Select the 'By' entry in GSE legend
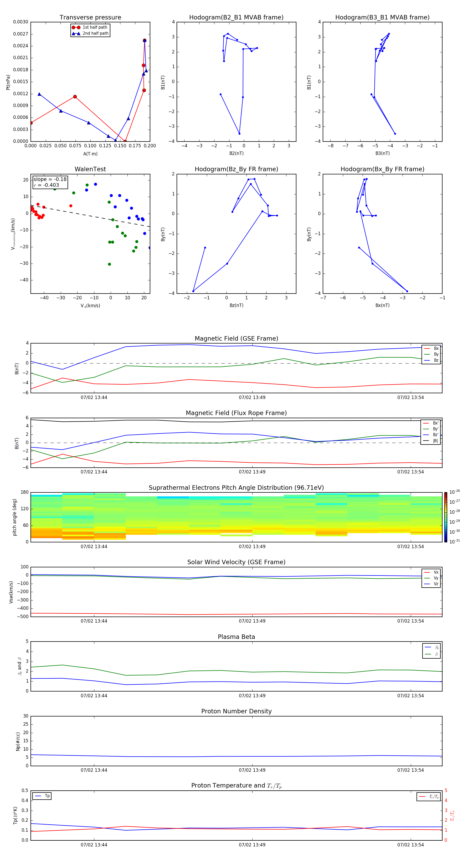473x868 pixels. pos(431,354)
